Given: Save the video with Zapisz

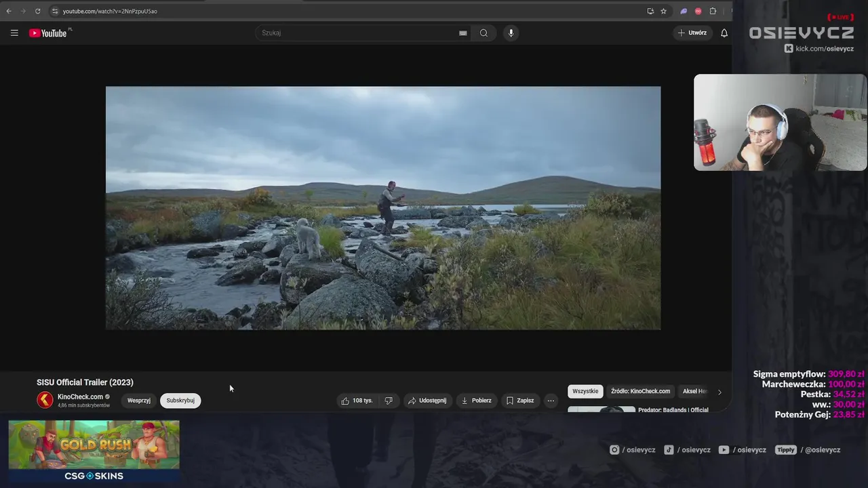Looking at the screenshot, I should tap(520, 401).
